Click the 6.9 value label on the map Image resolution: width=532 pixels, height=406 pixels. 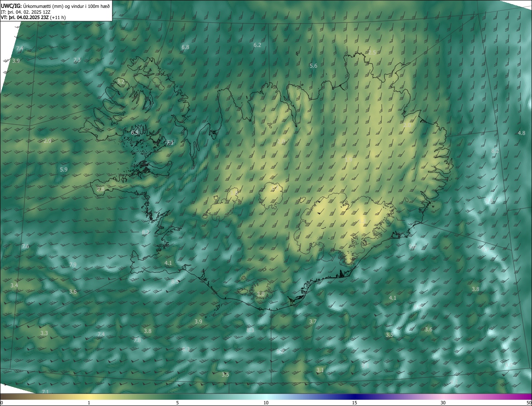pos(135,133)
